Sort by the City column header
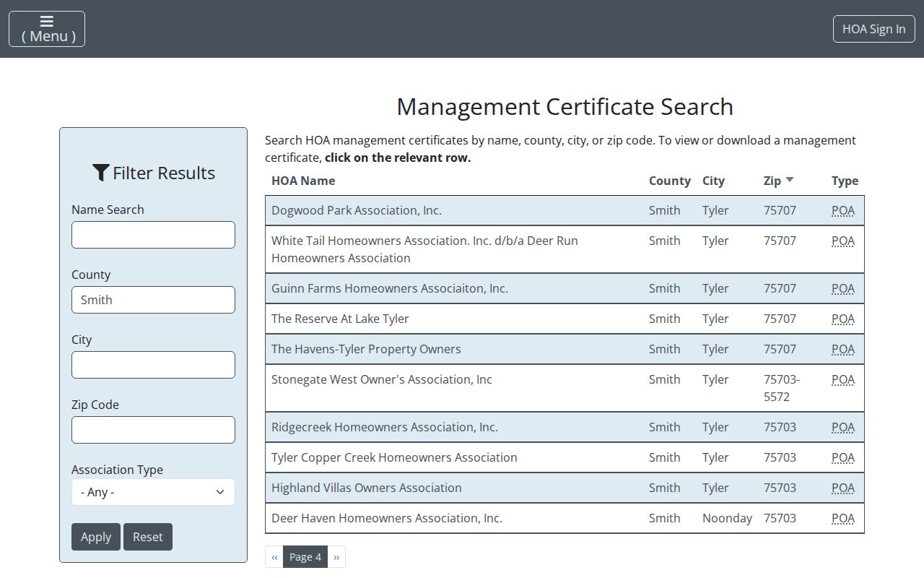 (713, 181)
